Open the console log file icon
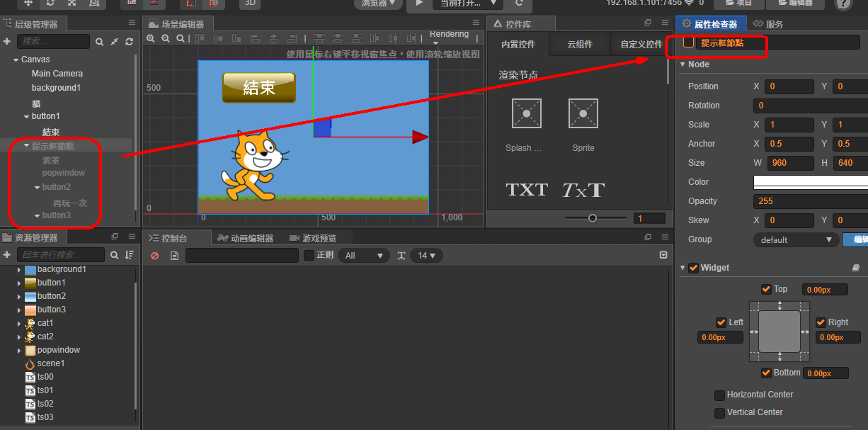This screenshot has height=430, width=868. [x=174, y=256]
